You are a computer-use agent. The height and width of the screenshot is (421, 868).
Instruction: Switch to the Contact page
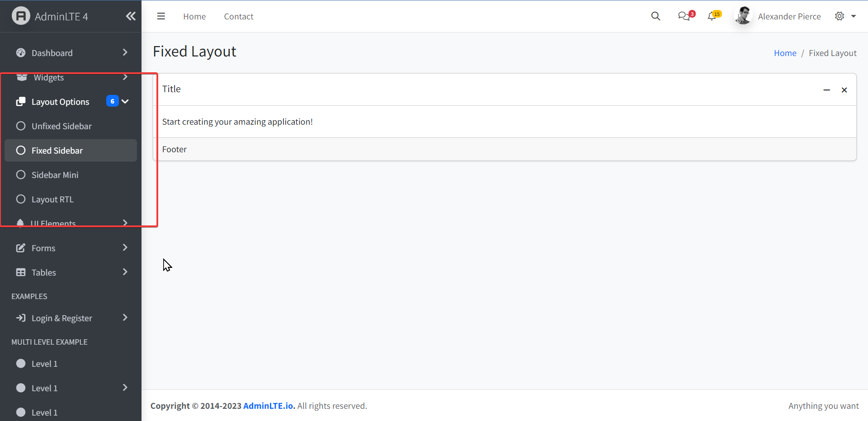click(x=238, y=16)
